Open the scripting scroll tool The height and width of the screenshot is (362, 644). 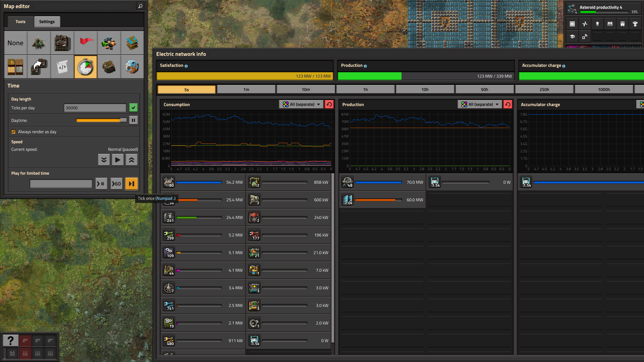62,67
